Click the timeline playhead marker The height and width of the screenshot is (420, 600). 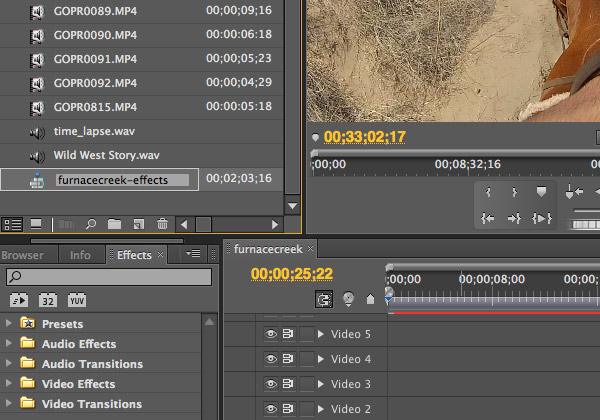point(389,295)
